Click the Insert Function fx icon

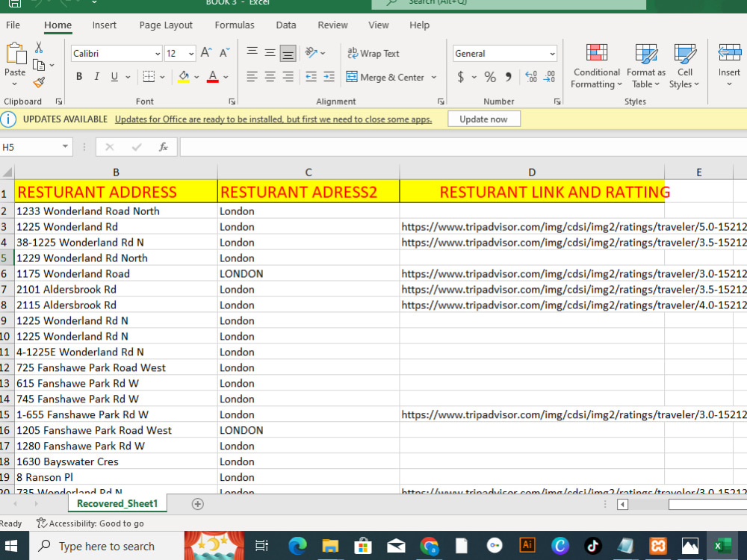click(x=164, y=147)
